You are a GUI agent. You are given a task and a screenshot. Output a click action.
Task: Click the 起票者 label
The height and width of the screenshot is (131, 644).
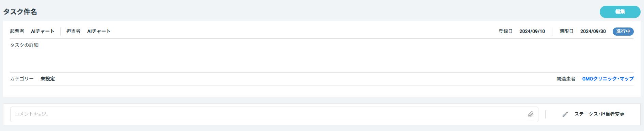tap(17, 31)
